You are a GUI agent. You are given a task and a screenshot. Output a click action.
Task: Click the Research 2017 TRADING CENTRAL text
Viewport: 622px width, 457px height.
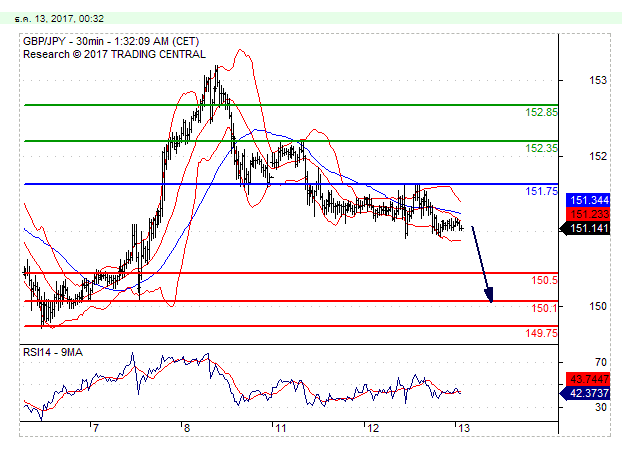114,54
